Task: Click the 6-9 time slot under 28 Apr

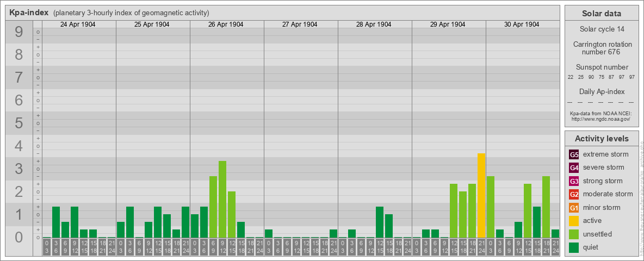Action: (x=361, y=247)
